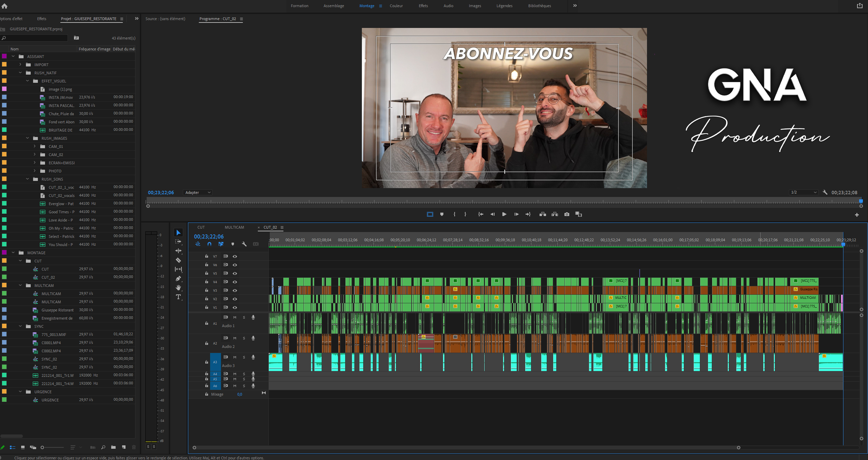Open the Comparison View button

point(579,214)
